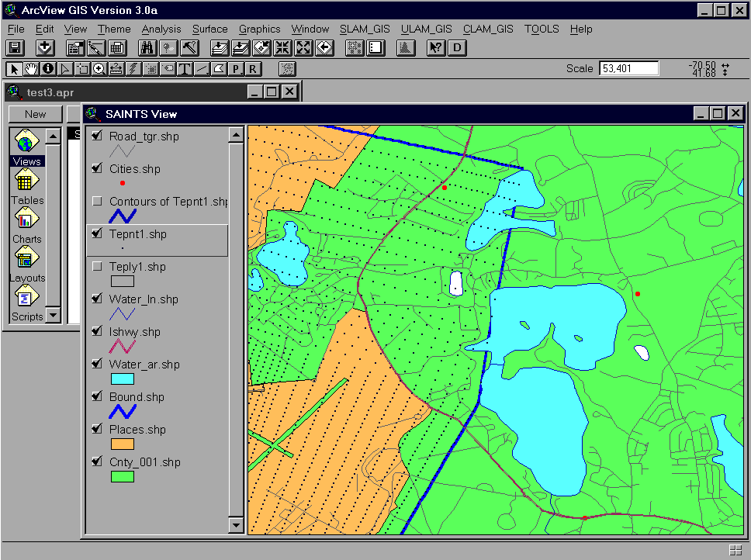Select the Pointer tool
This screenshot has height=560, width=751.
pyautogui.click(x=14, y=69)
